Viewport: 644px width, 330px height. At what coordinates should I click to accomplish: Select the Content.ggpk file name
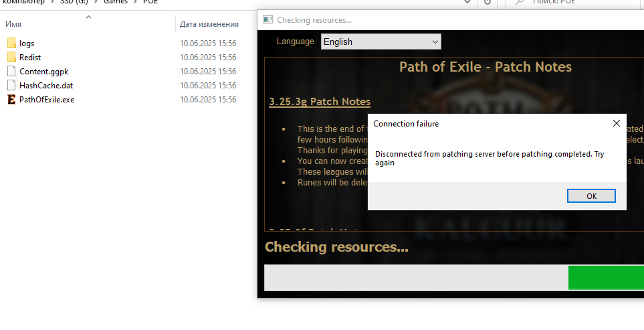(x=44, y=71)
